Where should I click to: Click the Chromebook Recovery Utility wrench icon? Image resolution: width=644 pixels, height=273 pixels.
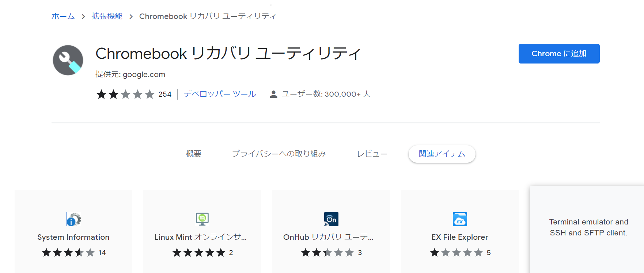68,60
